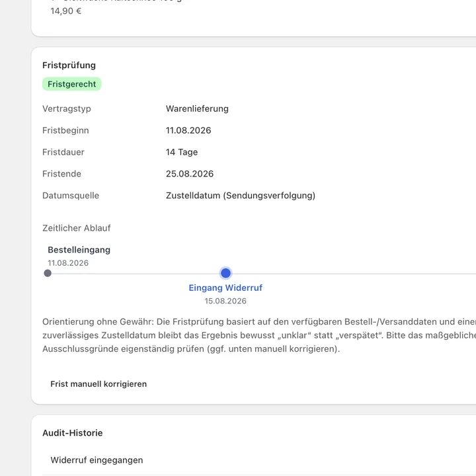
Task: Click the 14,90 € price
Action: click(x=66, y=11)
